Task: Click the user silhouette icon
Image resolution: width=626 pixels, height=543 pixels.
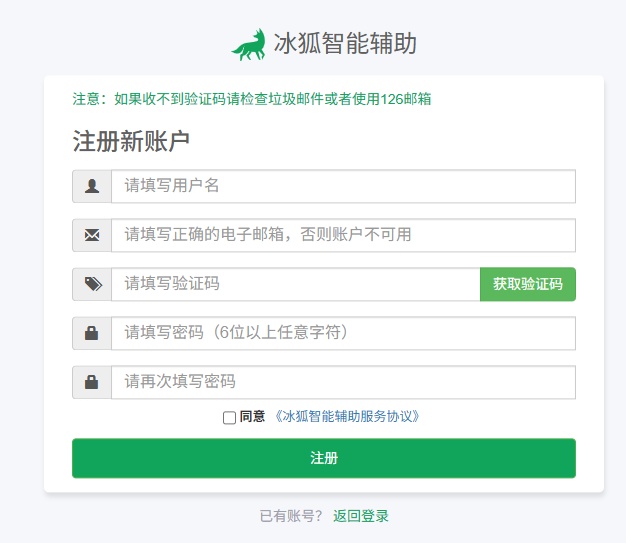Action: pyautogui.click(x=92, y=186)
